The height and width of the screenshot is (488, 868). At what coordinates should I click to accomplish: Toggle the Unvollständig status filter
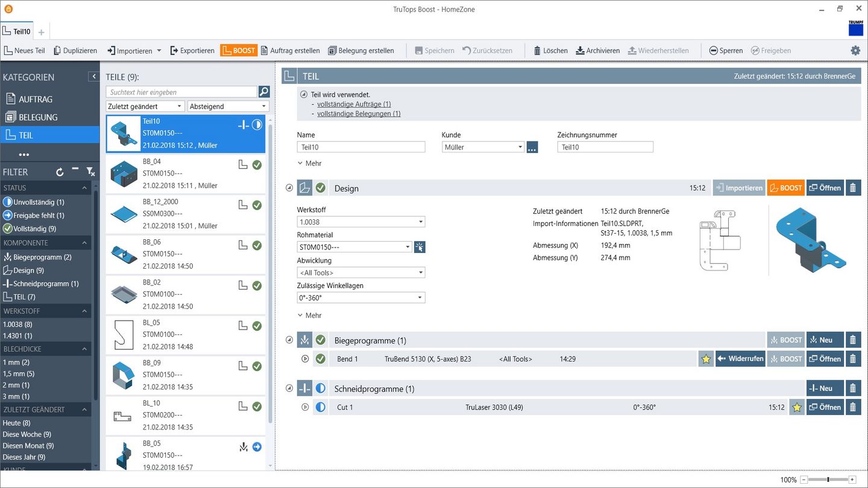click(39, 202)
